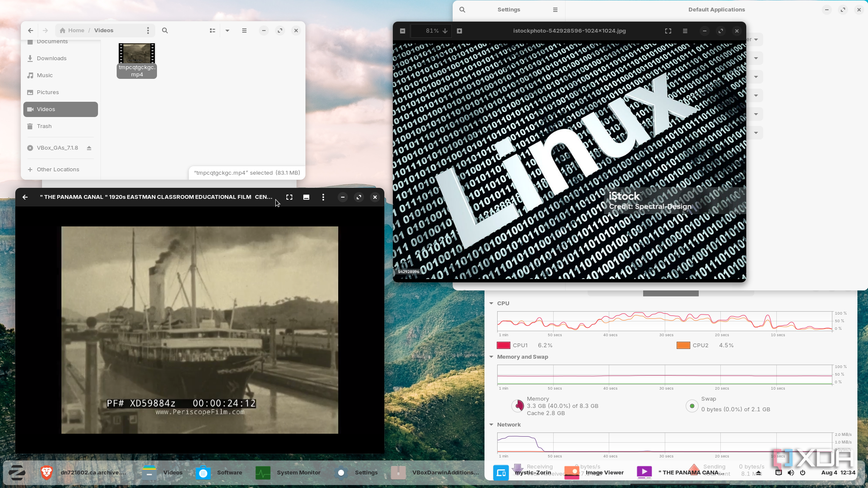Screen dimensions: 868x488
Task: Click Home breadcrumb in Files
Action: click(72, 31)
